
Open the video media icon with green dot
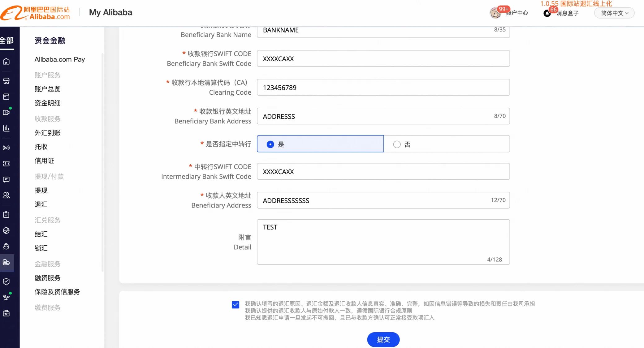point(6,112)
